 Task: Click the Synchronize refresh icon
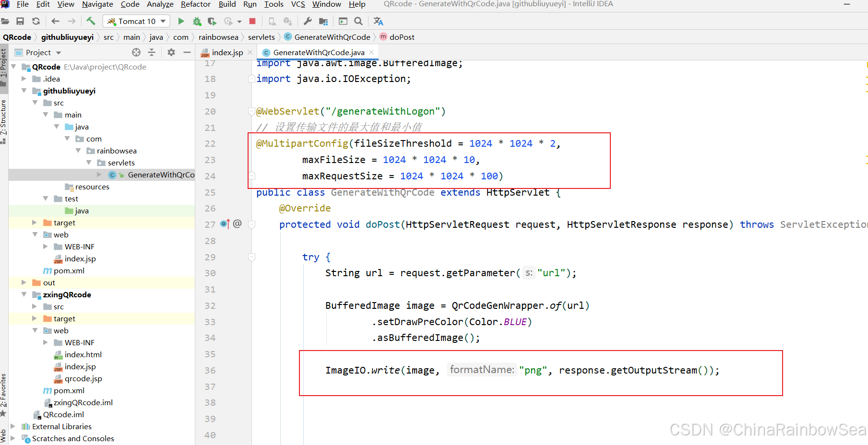pyautogui.click(x=36, y=21)
